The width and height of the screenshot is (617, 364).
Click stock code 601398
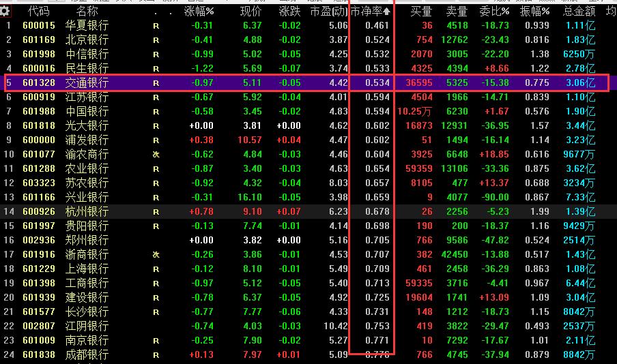(x=39, y=283)
